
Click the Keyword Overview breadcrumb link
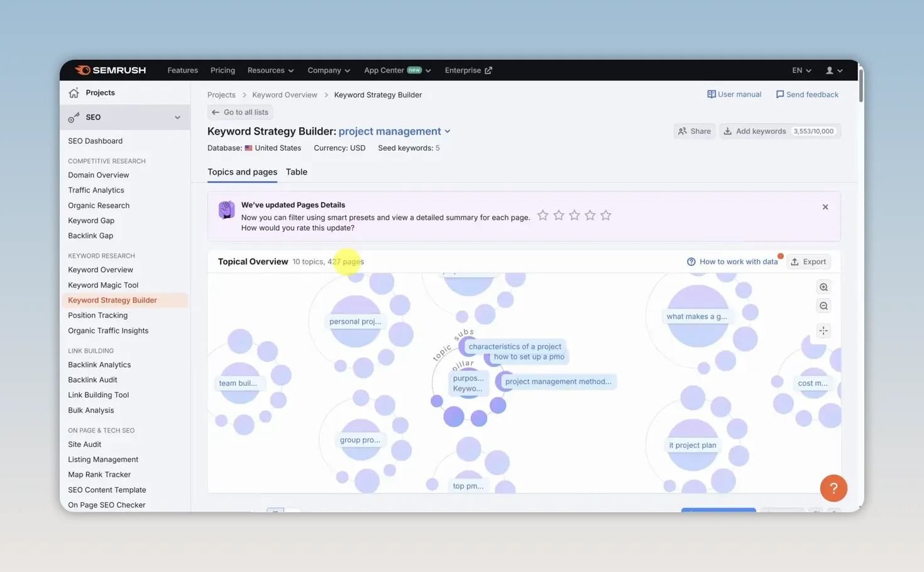click(x=285, y=95)
